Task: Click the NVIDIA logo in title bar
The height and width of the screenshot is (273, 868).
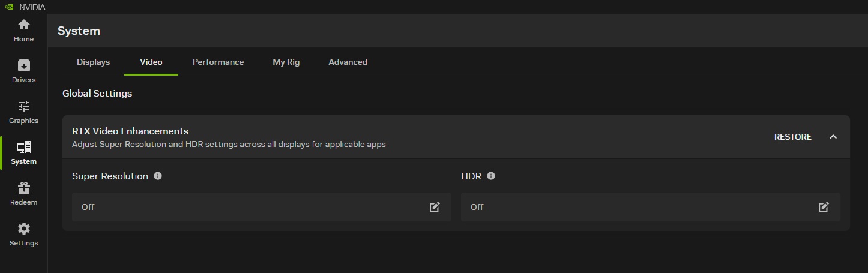Action: (x=9, y=7)
